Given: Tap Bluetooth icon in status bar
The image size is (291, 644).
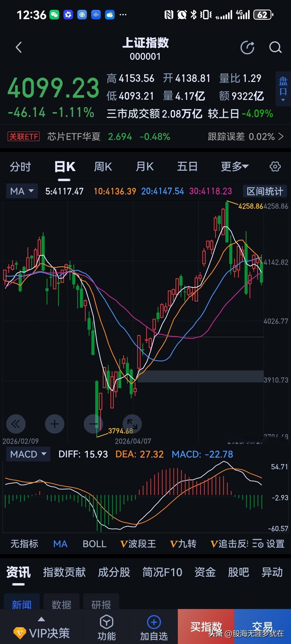Looking at the screenshot, I should [193, 15].
